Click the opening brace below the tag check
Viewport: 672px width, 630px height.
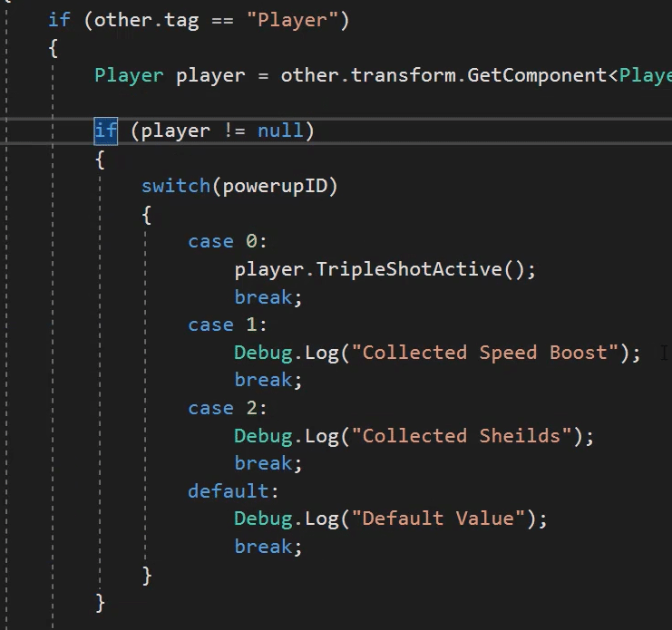(x=54, y=48)
